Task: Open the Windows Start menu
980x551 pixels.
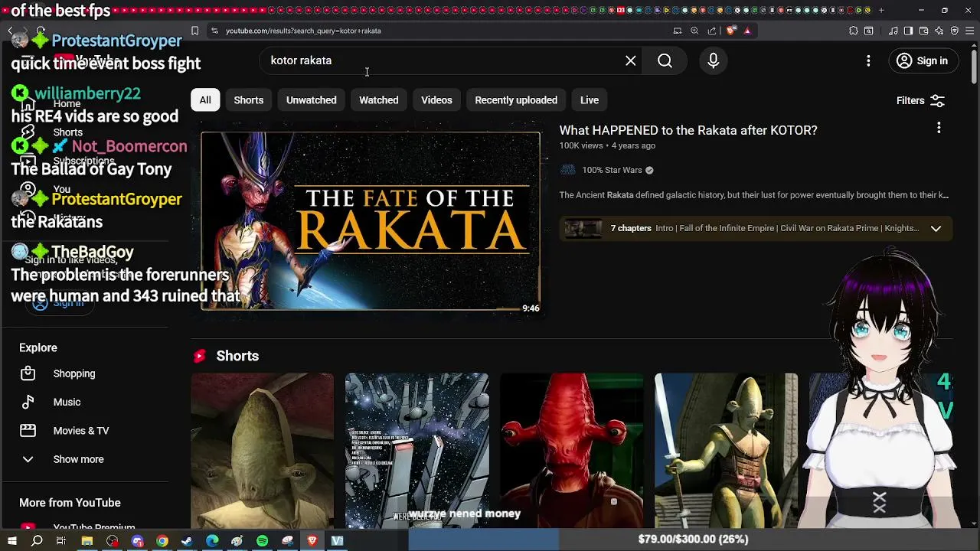Action: tap(12, 541)
